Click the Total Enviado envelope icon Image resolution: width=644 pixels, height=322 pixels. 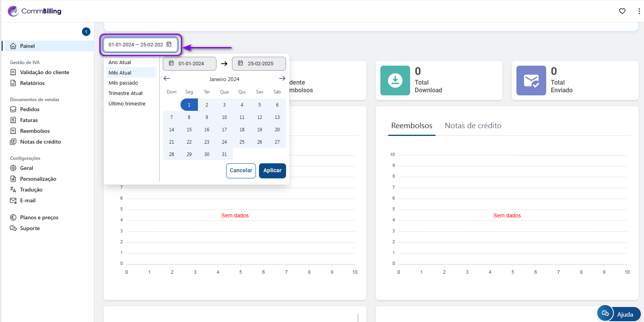coord(531,80)
